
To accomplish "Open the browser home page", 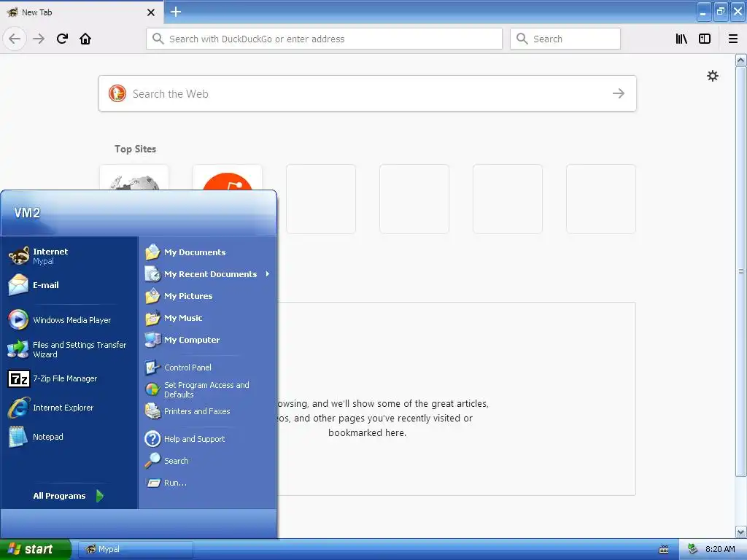I will coord(85,39).
